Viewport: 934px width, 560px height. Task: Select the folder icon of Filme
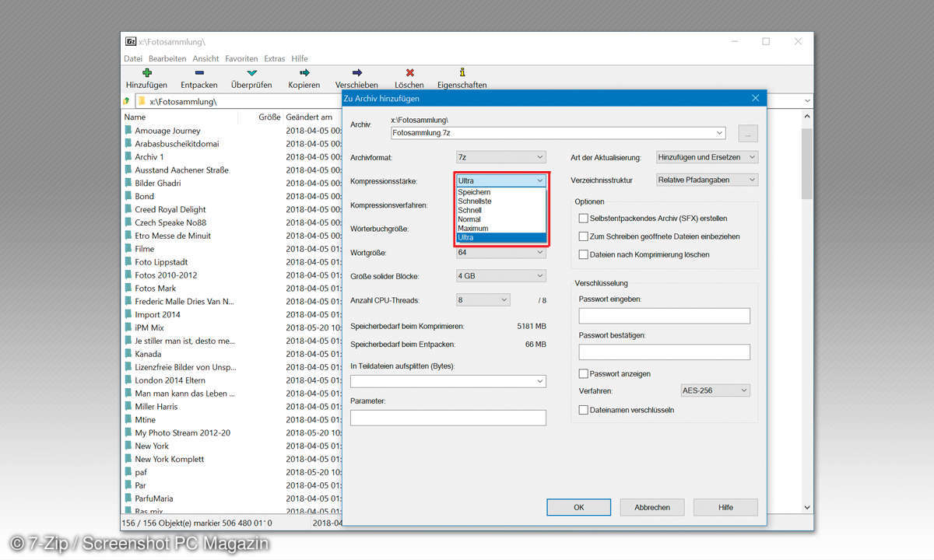(128, 249)
